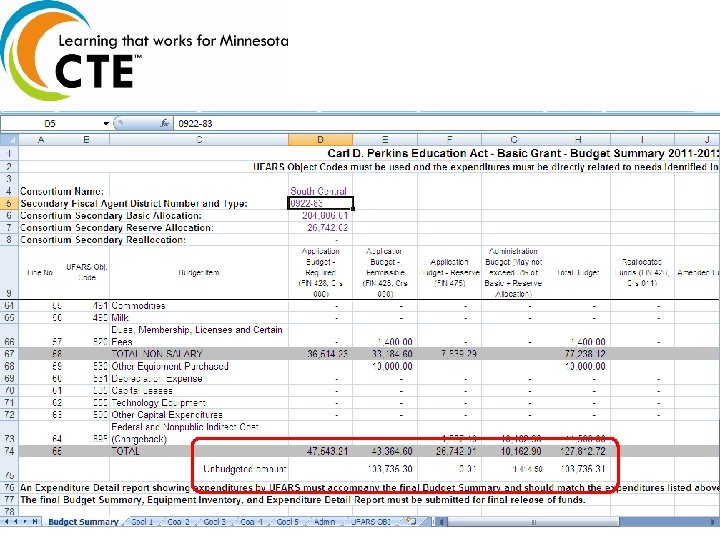Switch to the Goal 5 sheet tab
720x540 pixels.
(287, 522)
